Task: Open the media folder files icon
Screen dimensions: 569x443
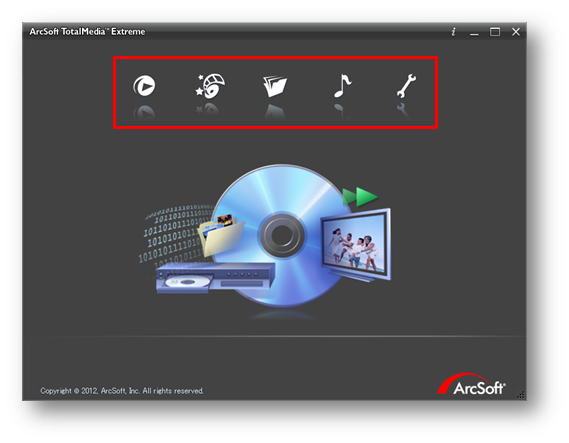Action: point(275,86)
